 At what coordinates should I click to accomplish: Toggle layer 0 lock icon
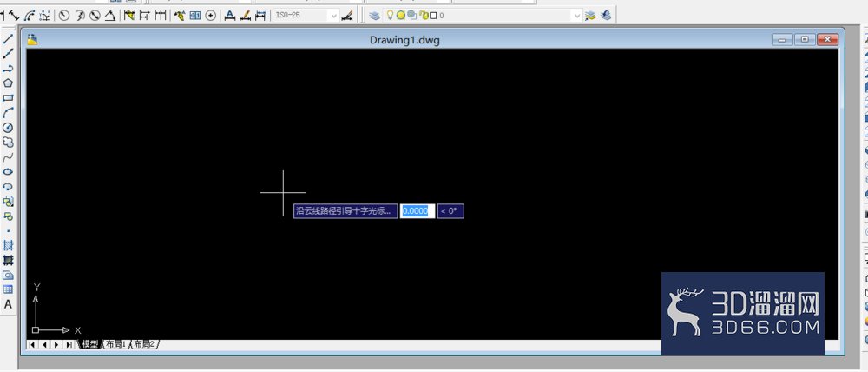click(x=424, y=16)
